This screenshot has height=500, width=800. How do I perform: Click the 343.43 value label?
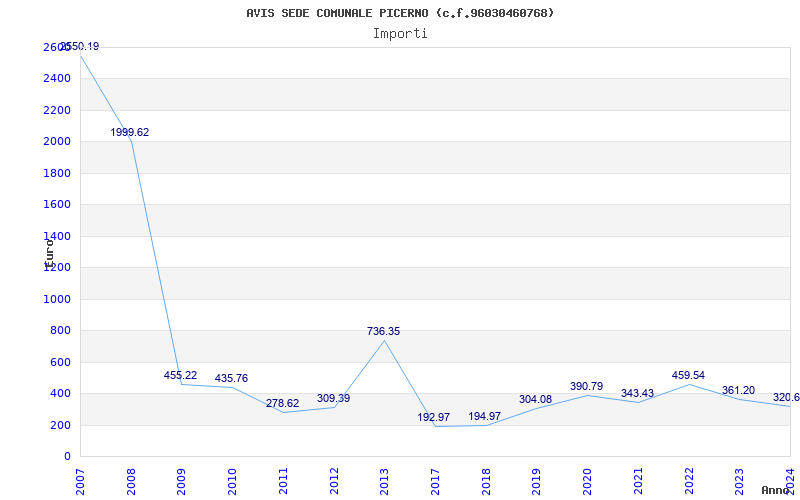tap(637, 393)
